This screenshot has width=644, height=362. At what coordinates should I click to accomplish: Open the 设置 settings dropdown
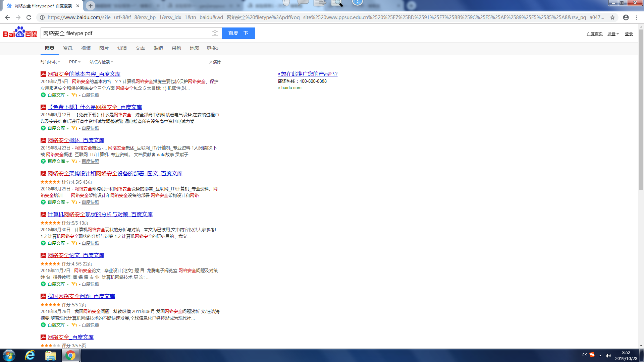tap(612, 34)
